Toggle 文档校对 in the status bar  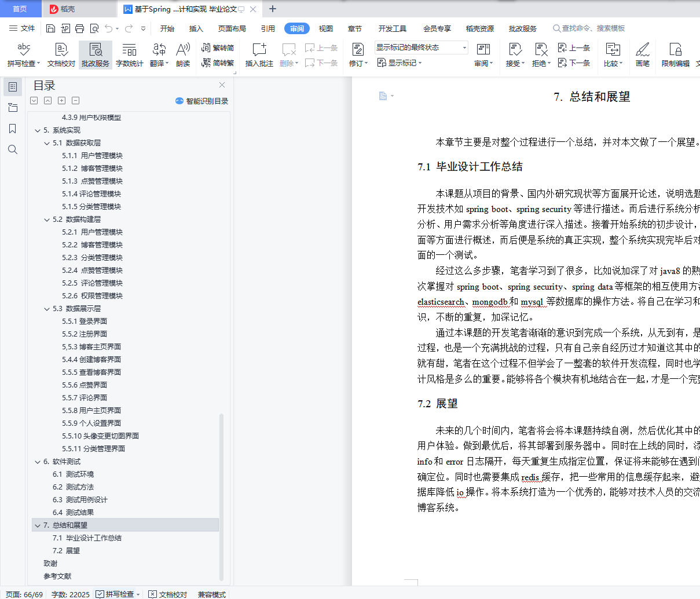pos(168,594)
